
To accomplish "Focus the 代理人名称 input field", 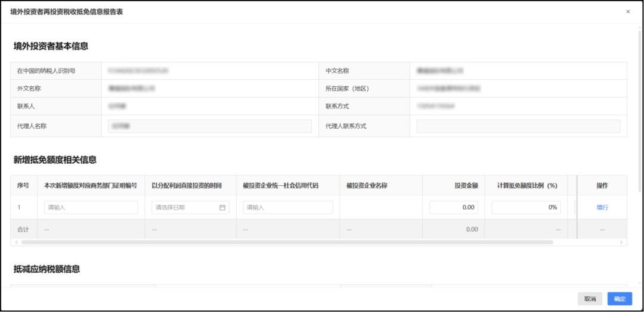I will 210,126.
